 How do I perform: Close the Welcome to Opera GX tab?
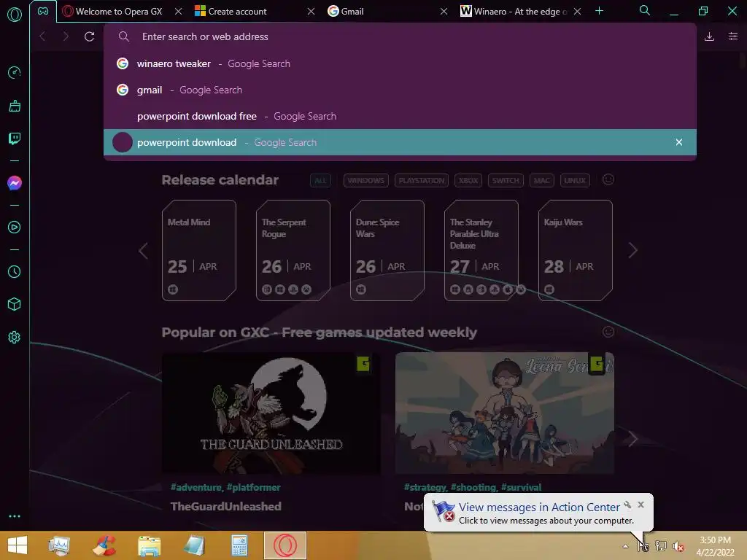(x=178, y=12)
